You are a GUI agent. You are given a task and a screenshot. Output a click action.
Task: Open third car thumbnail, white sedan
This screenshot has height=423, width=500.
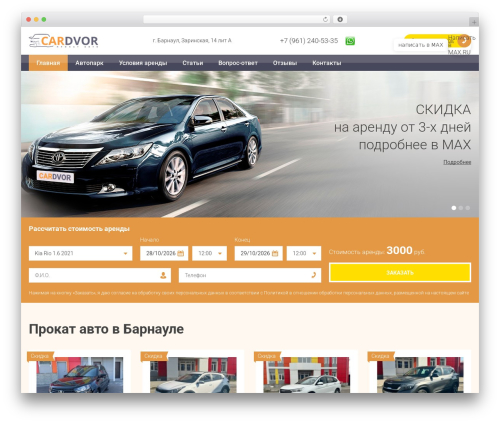307,375
